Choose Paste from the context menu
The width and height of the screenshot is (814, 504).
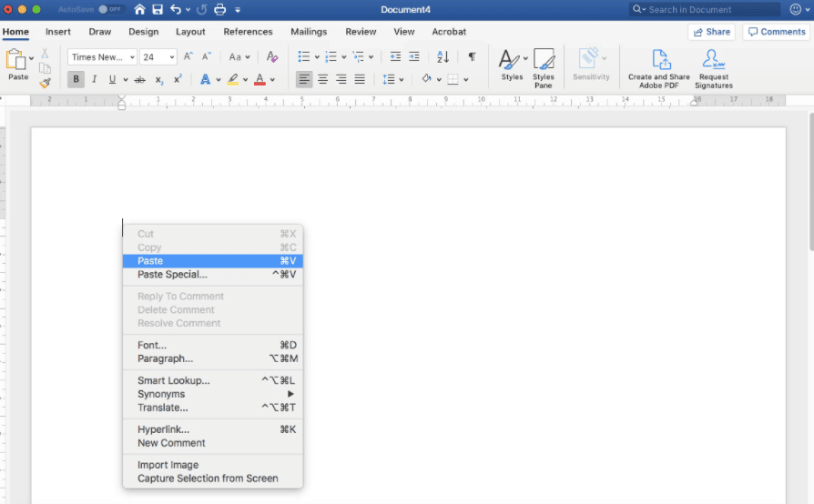tap(213, 261)
